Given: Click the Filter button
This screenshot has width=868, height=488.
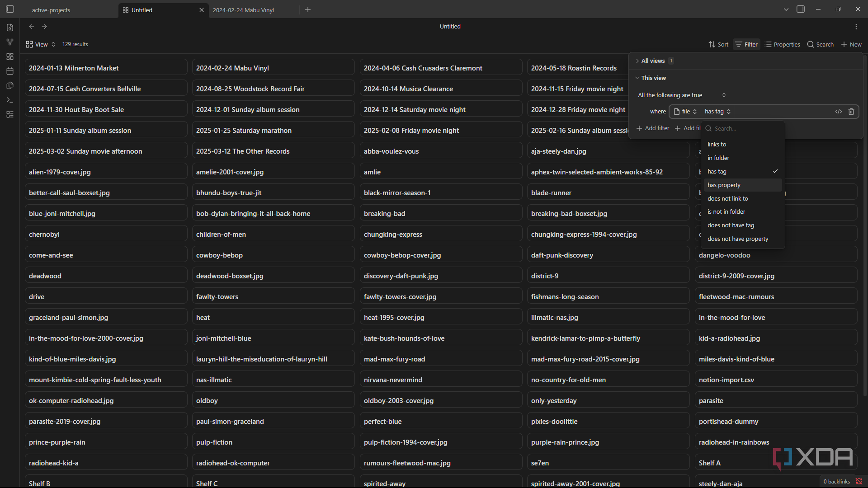Looking at the screenshot, I should click(x=746, y=44).
